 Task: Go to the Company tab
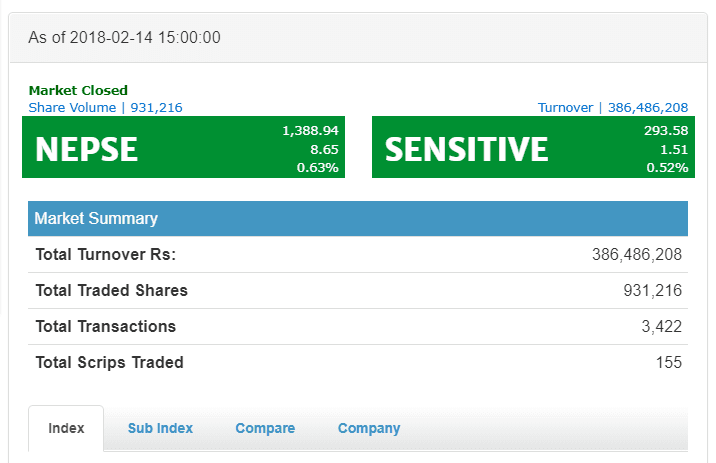(369, 428)
